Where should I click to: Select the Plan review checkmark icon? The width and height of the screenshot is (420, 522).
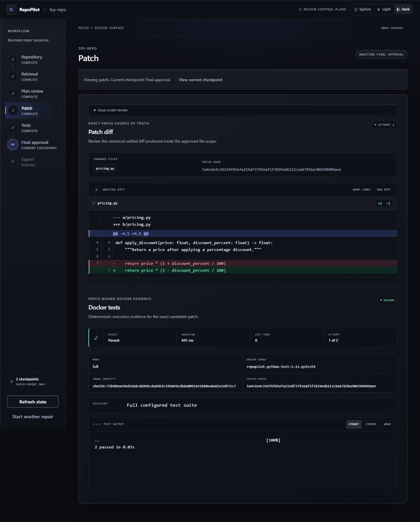point(13,93)
